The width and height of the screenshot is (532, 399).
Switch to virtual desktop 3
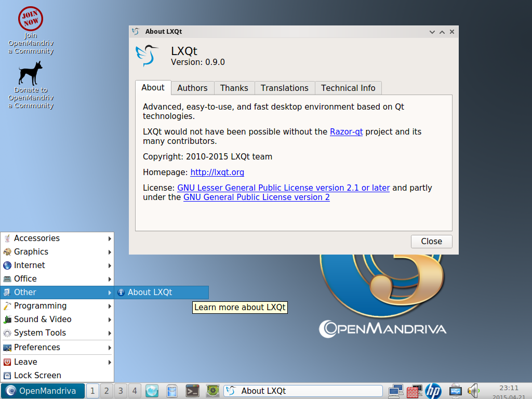coord(120,391)
